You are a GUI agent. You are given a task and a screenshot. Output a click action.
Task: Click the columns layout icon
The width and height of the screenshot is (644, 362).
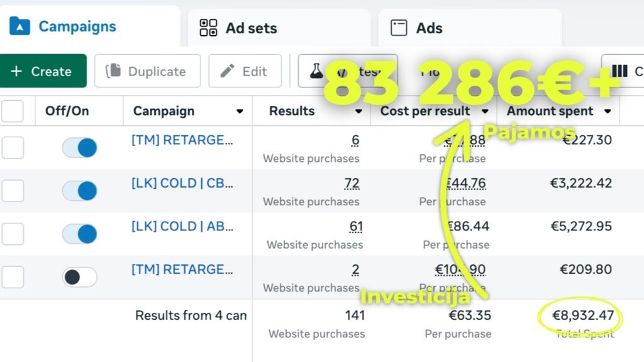(619, 71)
